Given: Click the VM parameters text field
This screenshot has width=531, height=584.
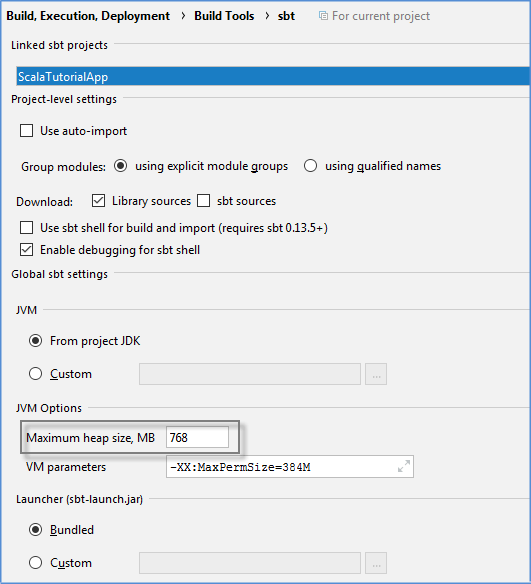Looking at the screenshot, I should coord(290,466).
